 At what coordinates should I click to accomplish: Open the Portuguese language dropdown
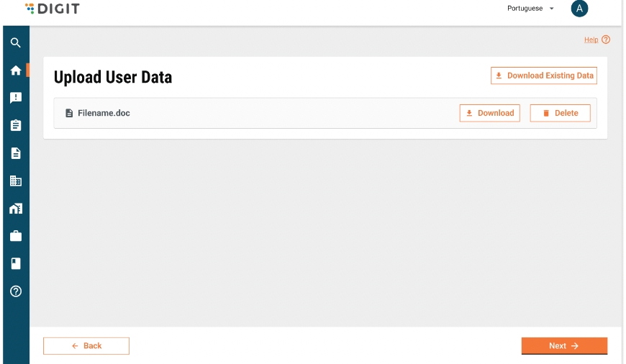[530, 9]
